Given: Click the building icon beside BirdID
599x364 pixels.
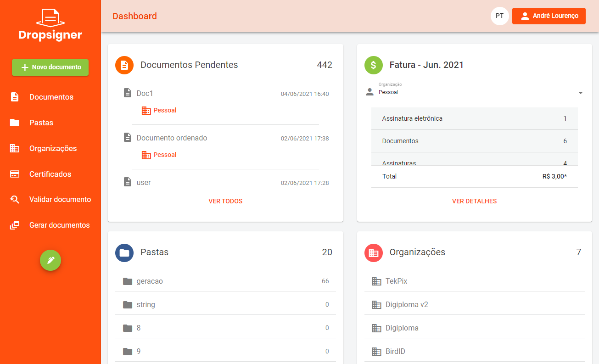Looking at the screenshot, I should pos(376,352).
